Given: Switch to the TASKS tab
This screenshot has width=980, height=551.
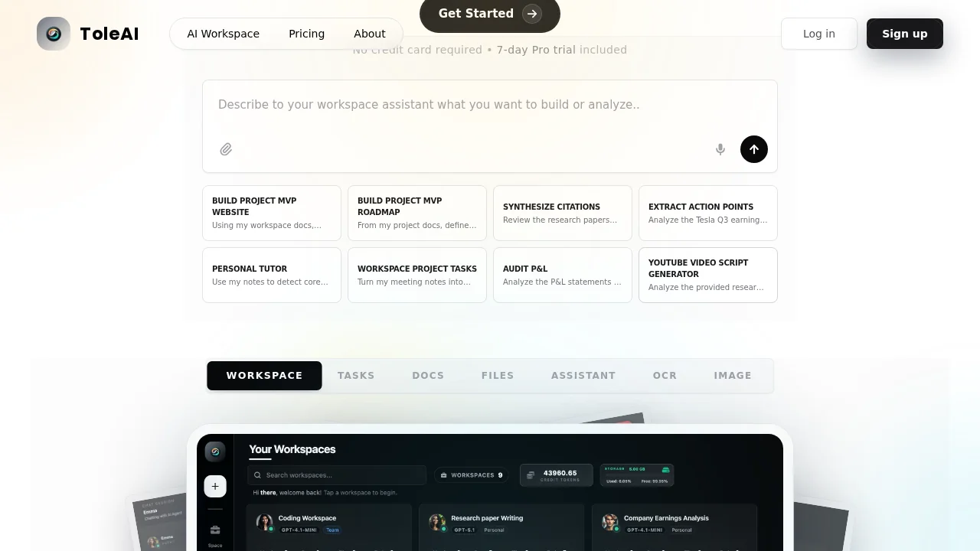Looking at the screenshot, I should coord(356,376).
